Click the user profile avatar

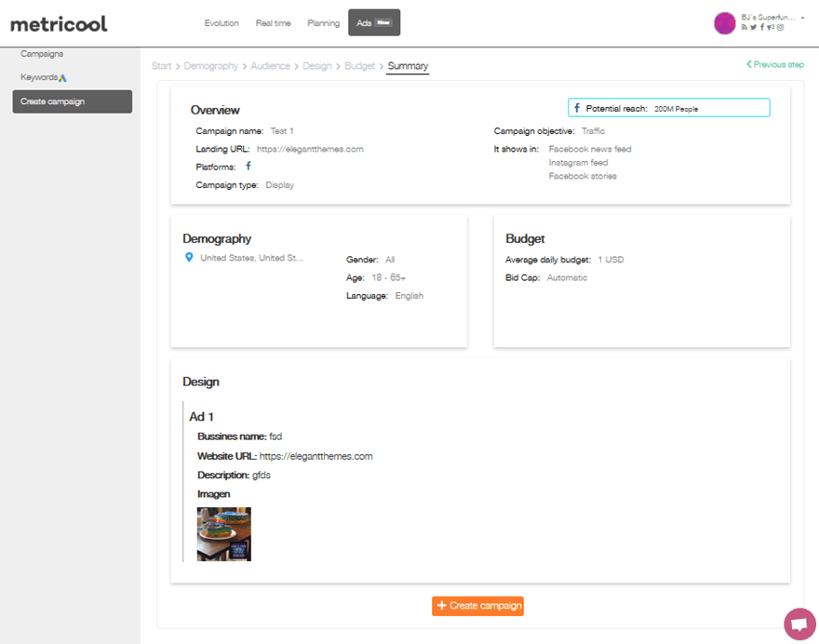(x=724, y=23)
